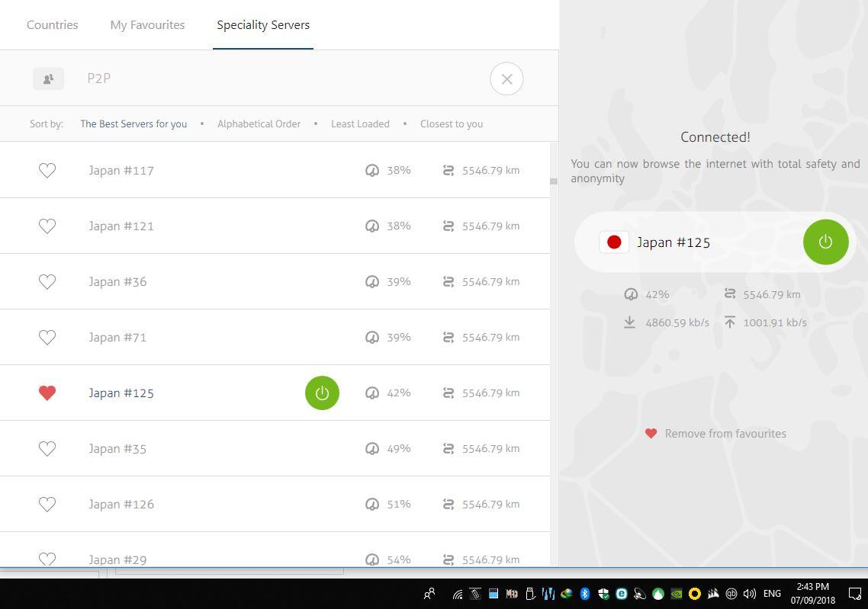Screen dimensions: 868x609
Task: Toggle the favourite heart for Japan #36
Action: (47, 281)
